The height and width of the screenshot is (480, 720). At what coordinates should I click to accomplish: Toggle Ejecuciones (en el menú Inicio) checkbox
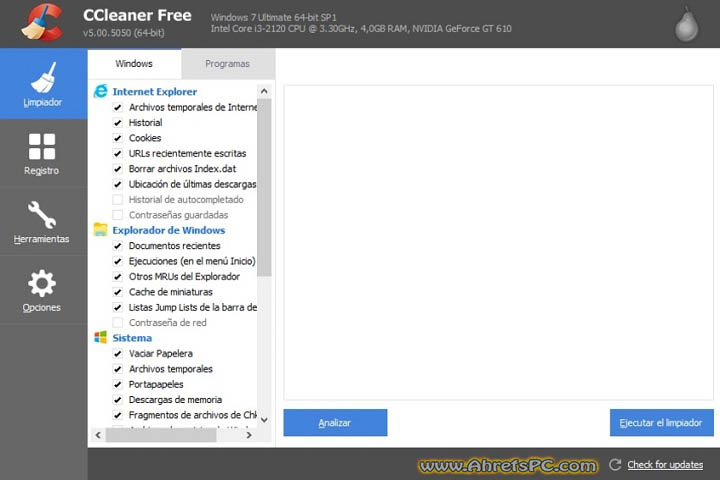coord(118,261)
